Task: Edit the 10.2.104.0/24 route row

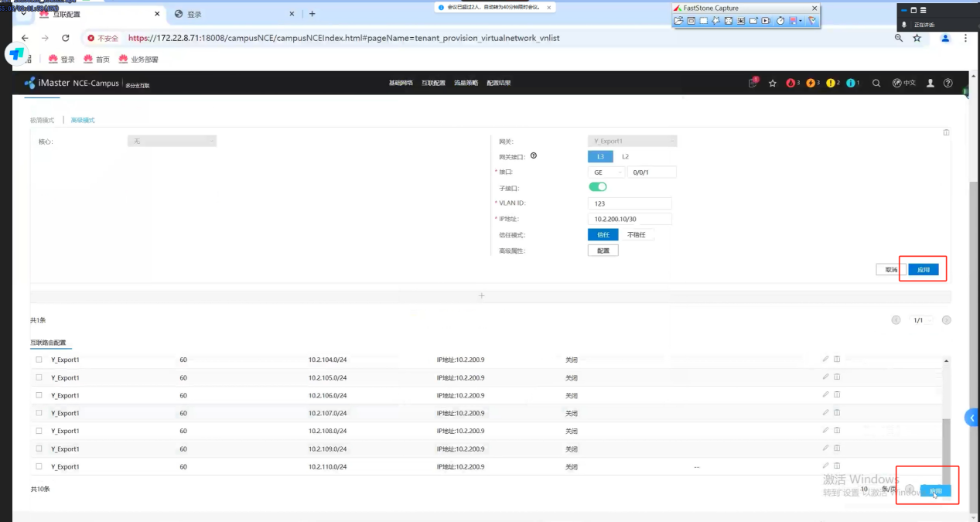Action: click(x=825, y=359)
